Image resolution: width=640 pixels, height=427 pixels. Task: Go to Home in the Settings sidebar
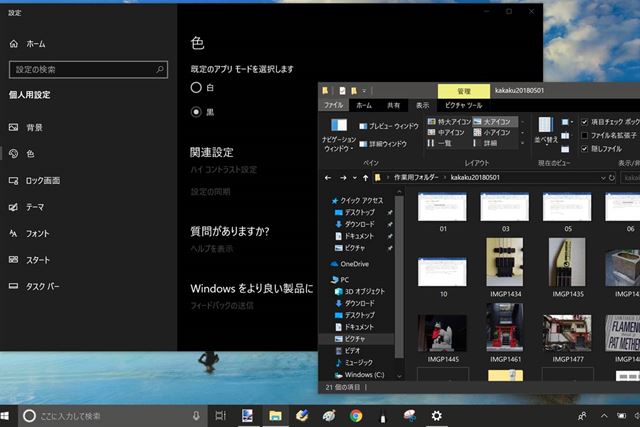pos(27,44)
